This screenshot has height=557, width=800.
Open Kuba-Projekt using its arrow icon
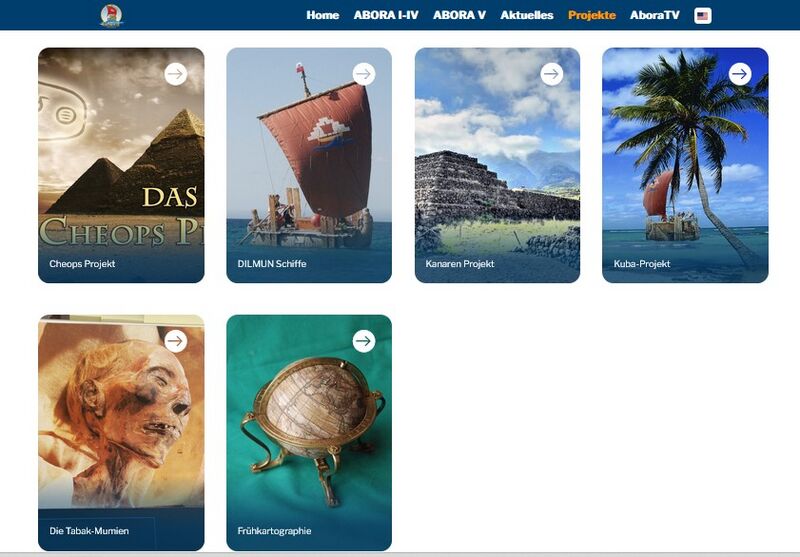pos(740,74)
